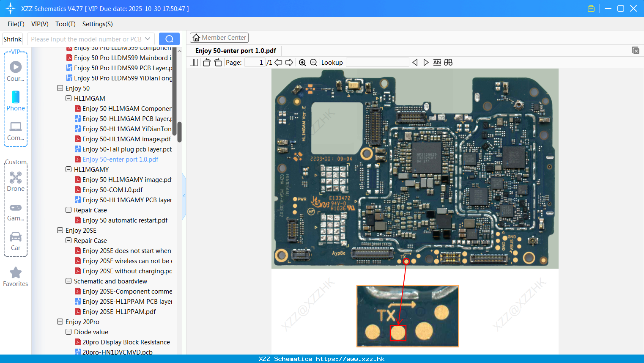Toggle the two-page split view icon
644x363 pixels.
194,62
